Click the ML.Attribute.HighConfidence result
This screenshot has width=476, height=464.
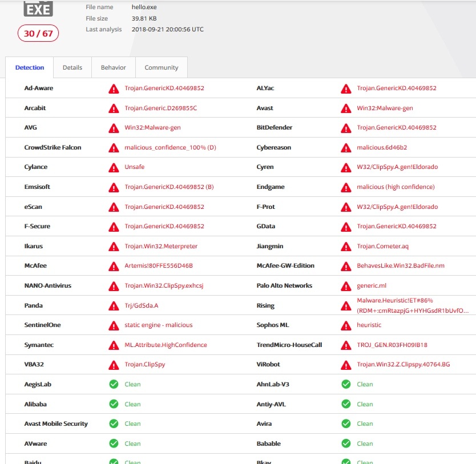(x=166, y=345)
